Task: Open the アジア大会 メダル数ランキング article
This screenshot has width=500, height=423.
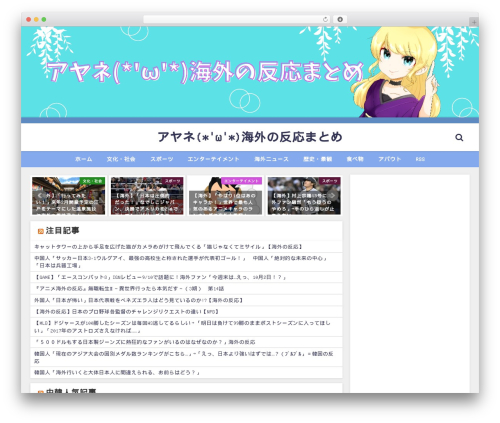Action: click(x=184, y=357)
